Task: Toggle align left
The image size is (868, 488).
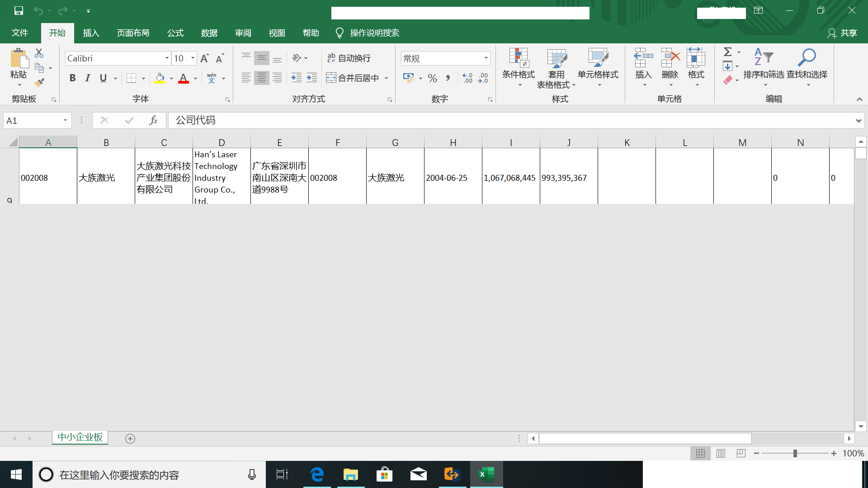Action: 246,78
